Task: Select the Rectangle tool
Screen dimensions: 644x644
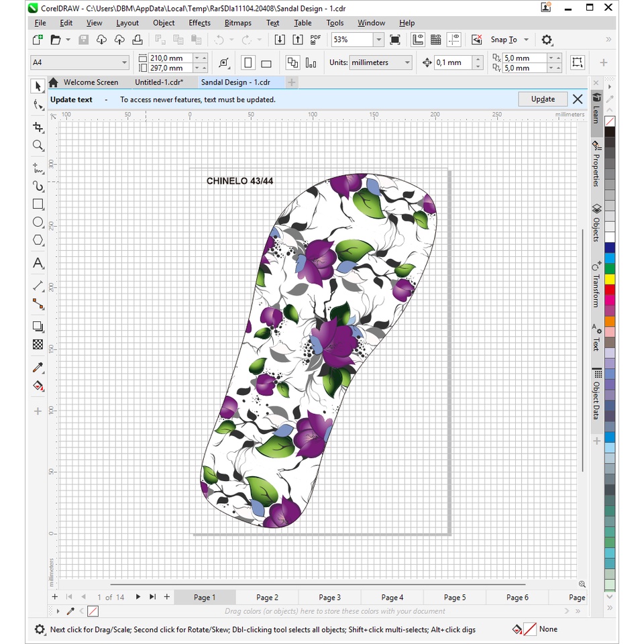Action: (38, 204)
